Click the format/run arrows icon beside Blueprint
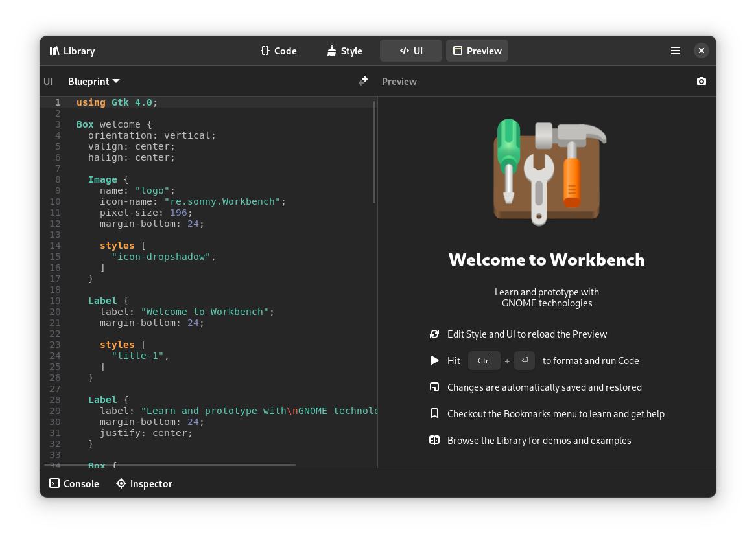 click(363, 81)
